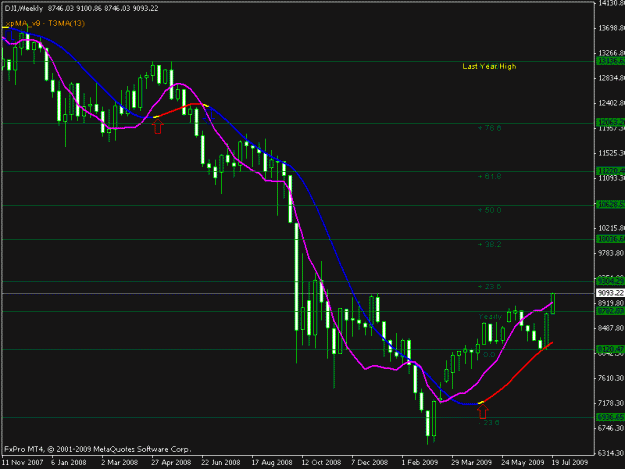Click the '11 Nov 2007' date label
Image resolution: width=625 pixels, height=469 pixels.
22,463
